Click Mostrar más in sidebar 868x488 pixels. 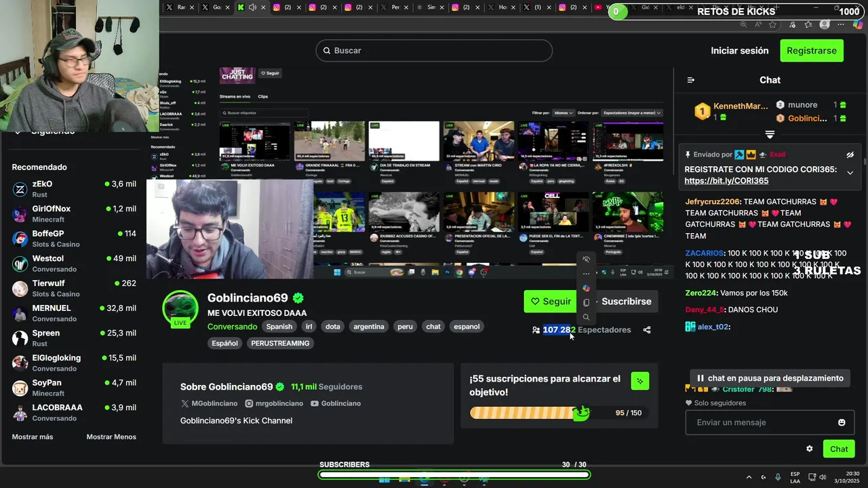33,437
